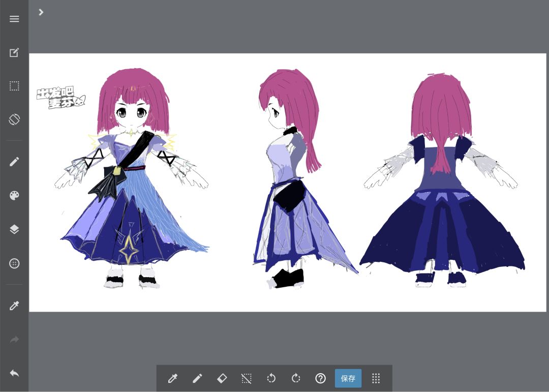Click the rotate canvas icon in sidebar
The image size is (549, 392).
[x=14, y=119]
